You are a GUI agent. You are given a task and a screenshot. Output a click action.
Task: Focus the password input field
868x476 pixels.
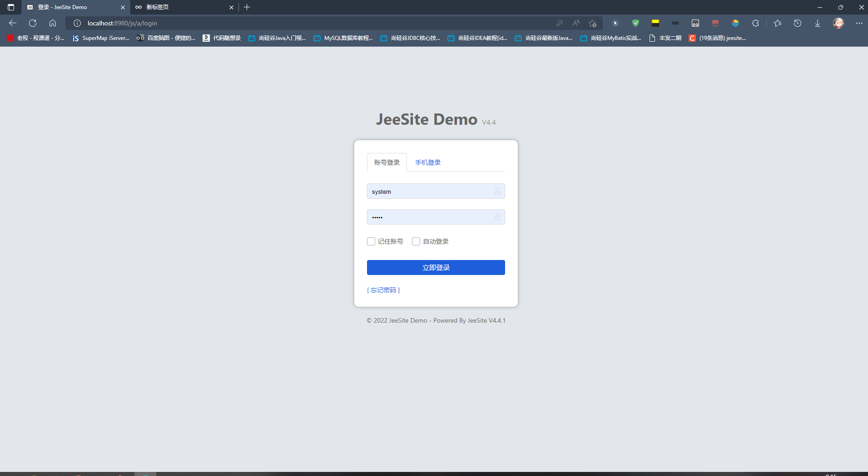436,217
